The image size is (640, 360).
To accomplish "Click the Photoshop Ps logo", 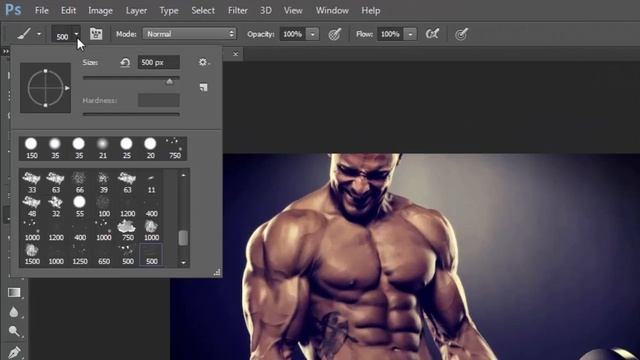I will tap(13, 10).
